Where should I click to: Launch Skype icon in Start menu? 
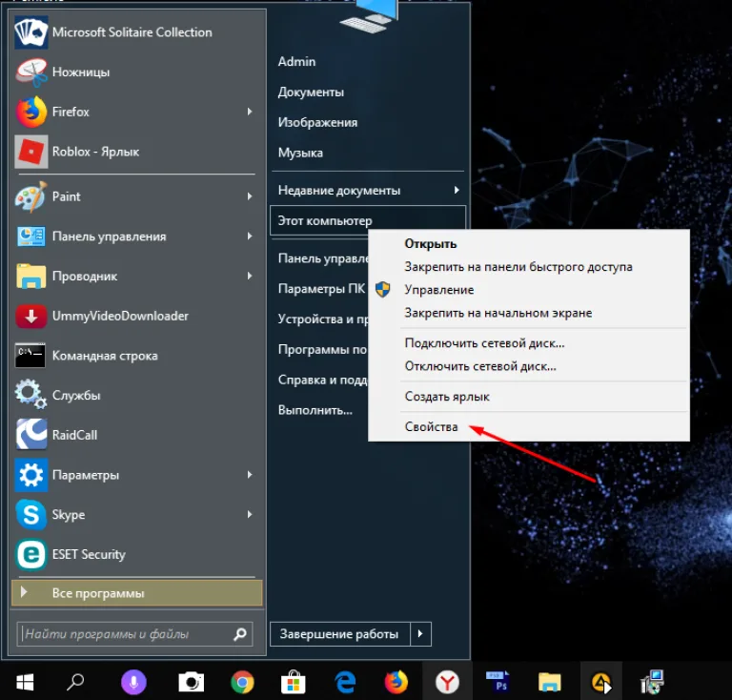click(30, 515)
